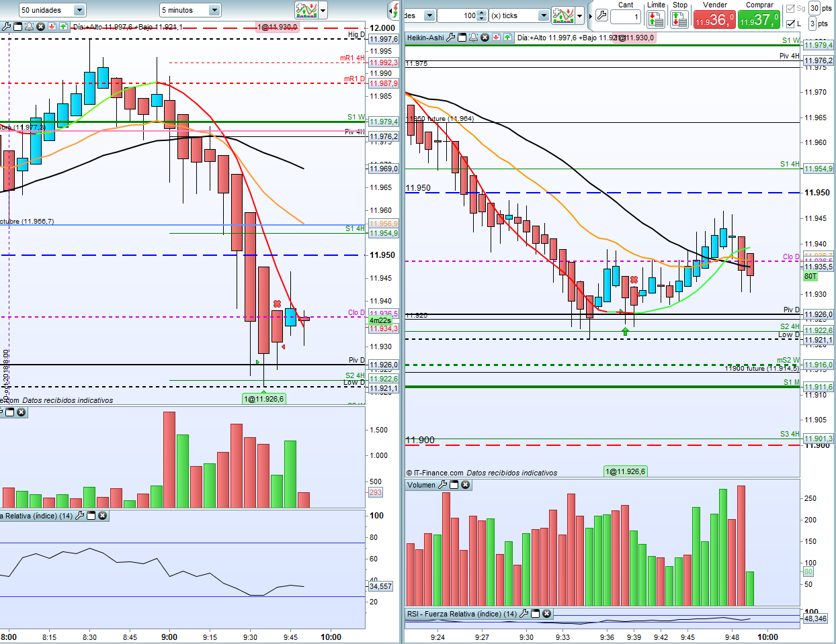The width and height of the screenshot is (836, 644).
Task: Click the Vender sell button
Action: (714, 19)
